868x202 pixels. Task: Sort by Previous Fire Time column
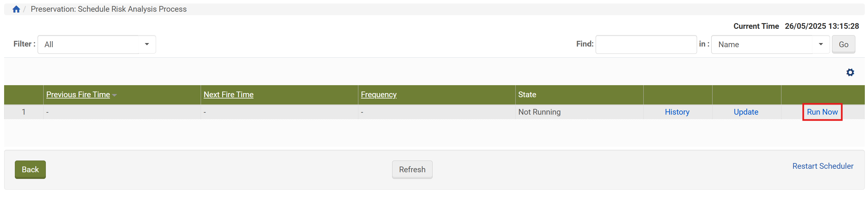[x=78, y=95]
